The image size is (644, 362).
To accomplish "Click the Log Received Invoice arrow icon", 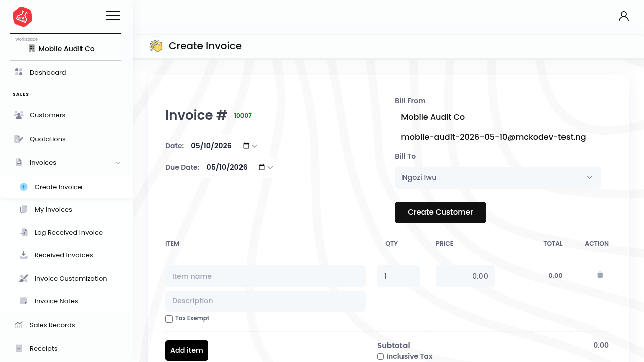I will click(24, 232).
